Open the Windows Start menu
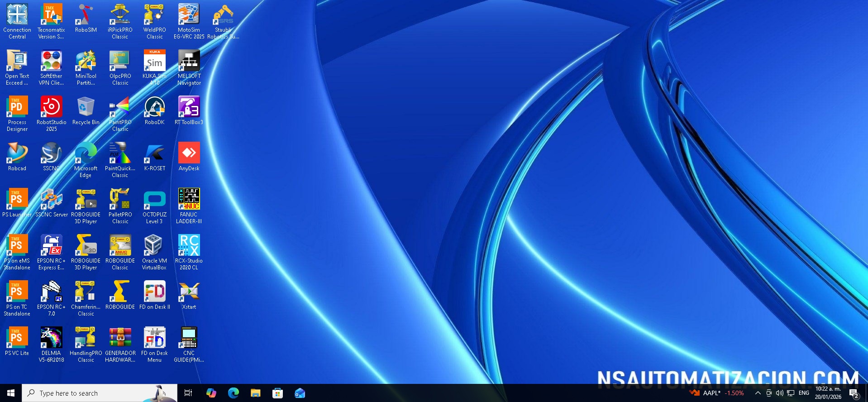Screen dimensions: 868x402 pyautogui.click(x=11, y=393)
